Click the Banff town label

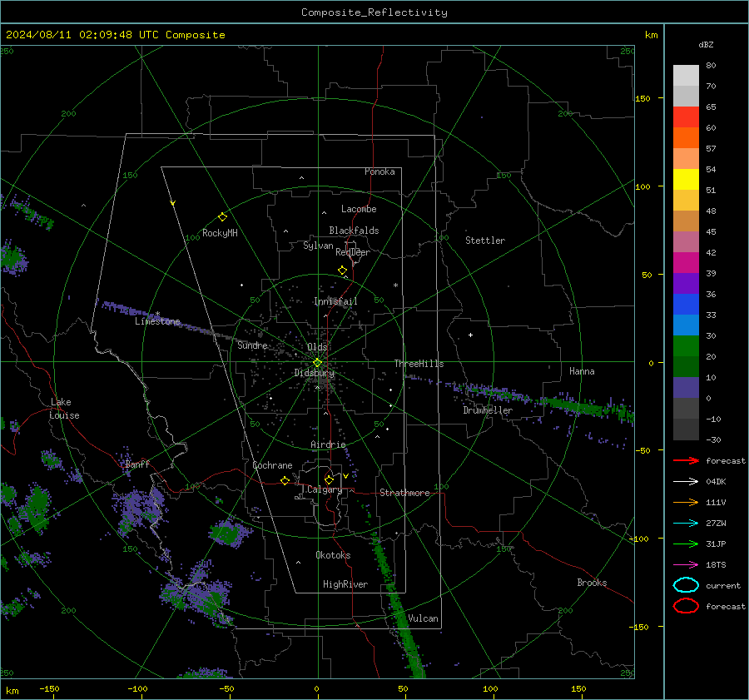click(x=137, y=464)
